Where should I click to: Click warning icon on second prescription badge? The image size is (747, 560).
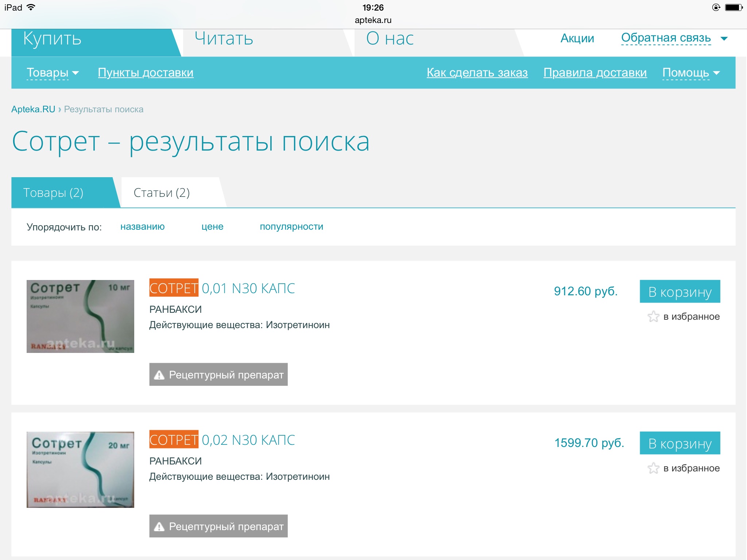(x=159, y=526)
